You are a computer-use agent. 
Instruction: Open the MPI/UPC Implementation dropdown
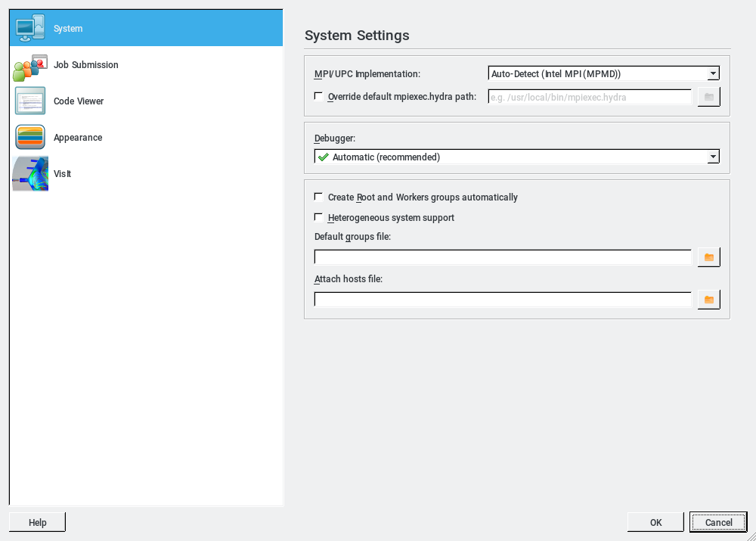(603, 73)
